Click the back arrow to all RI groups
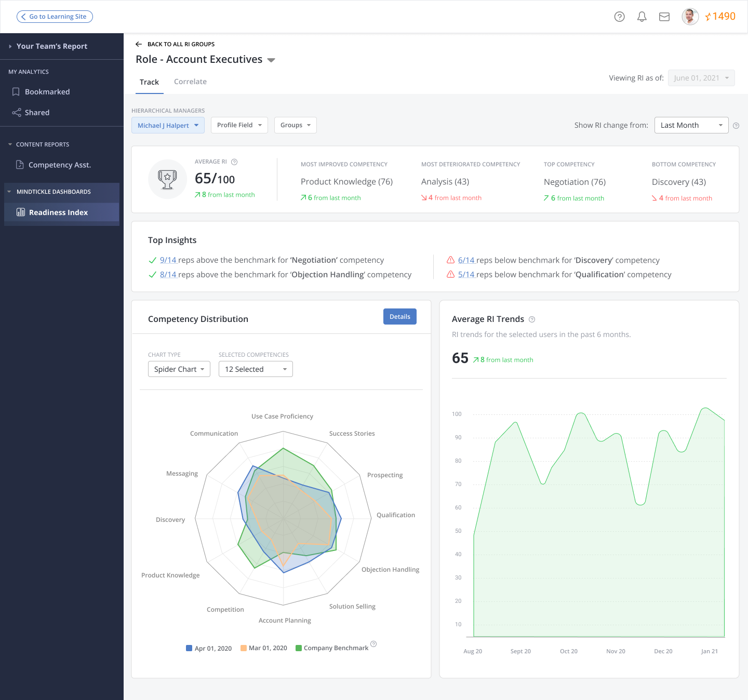 (139, 44)
